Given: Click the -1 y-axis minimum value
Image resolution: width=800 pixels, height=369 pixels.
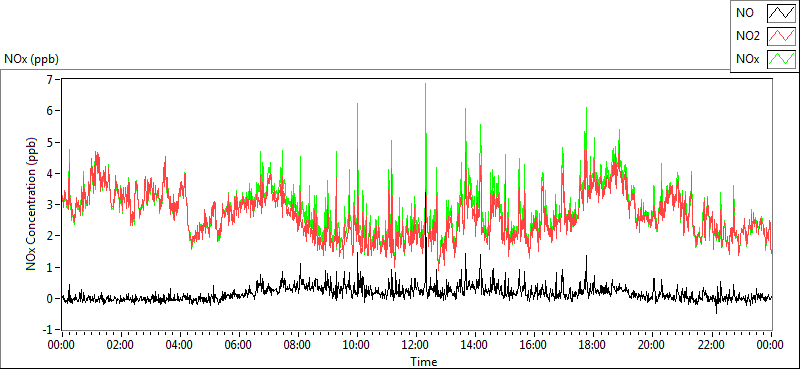Looking at the screenshot, I should 48,330.
